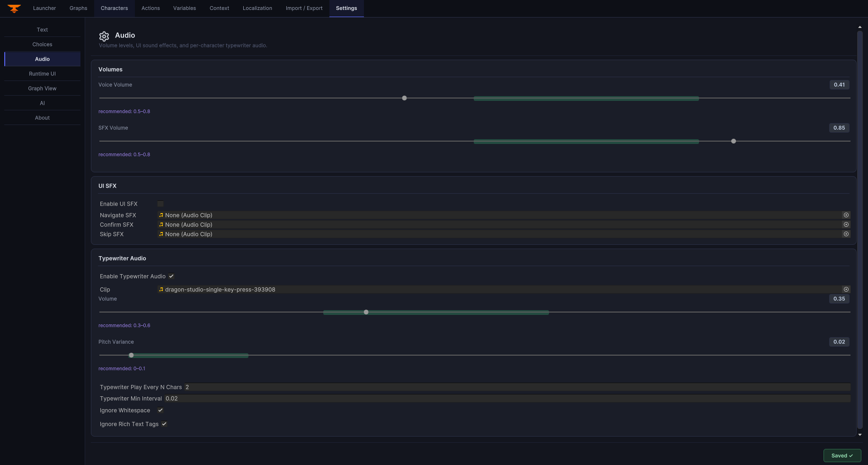
Task: Open Runtime UI settings in sidebar
Action: coord(43,74)
